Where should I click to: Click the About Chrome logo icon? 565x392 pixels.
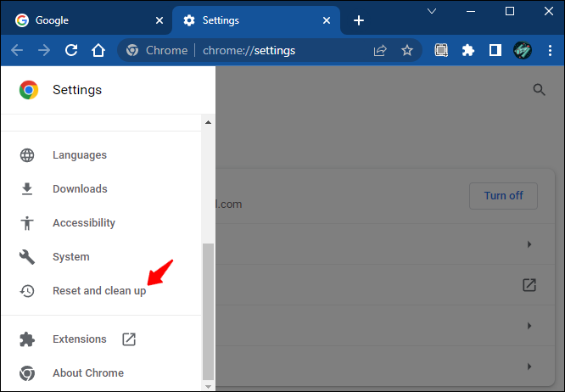(27, 373)
